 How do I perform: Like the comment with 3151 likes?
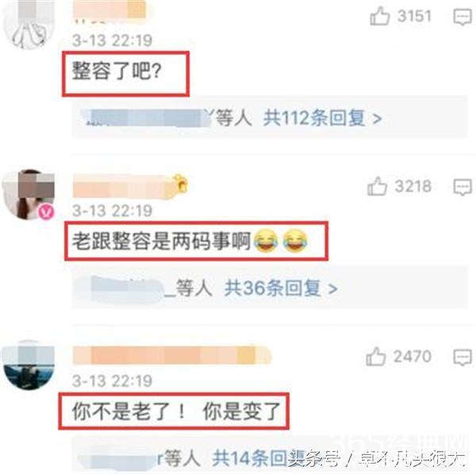[x=379, y=17]
